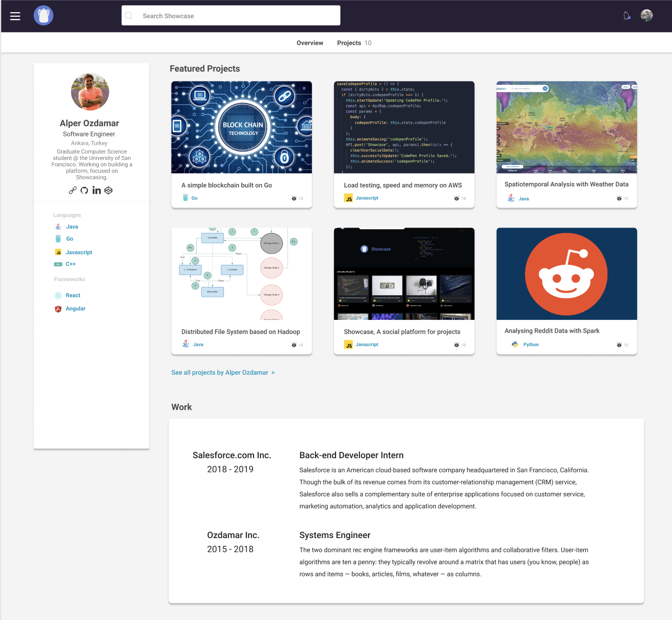Open See all projects by Alper Ozdamar
The height and width of the screenshot is (620, 672).
[223, 373]
